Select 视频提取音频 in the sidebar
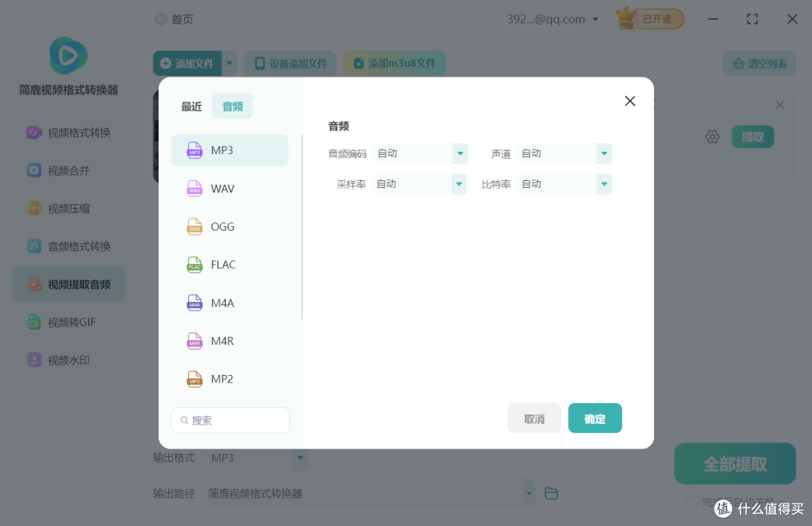 point(69,284)
